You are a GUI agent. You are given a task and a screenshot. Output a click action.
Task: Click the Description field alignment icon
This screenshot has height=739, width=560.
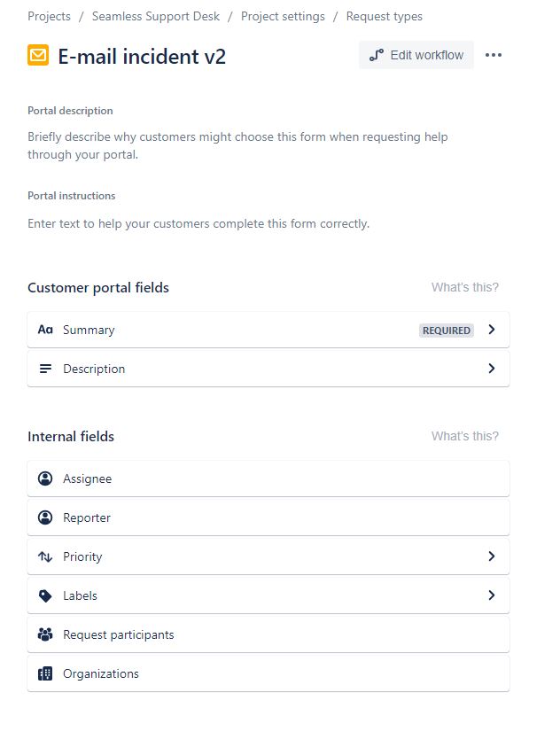45,369
